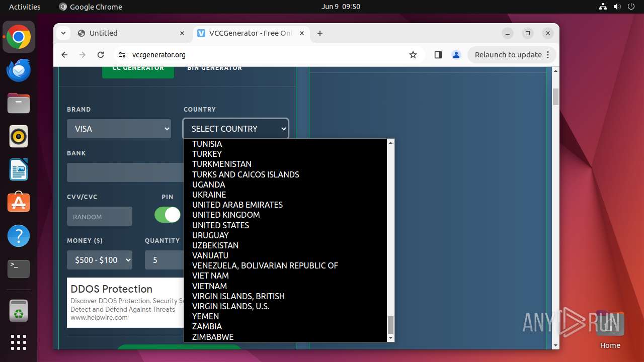Viewport: 644px width, 362px height.
Task: Open network status in system tray
Action: tap(603, 7)
